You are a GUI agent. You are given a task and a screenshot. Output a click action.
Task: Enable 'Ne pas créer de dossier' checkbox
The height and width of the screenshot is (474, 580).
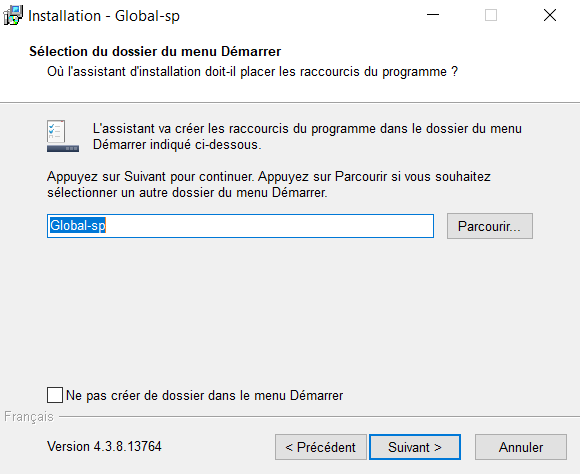pyautogui.click(x=55, y=395)
